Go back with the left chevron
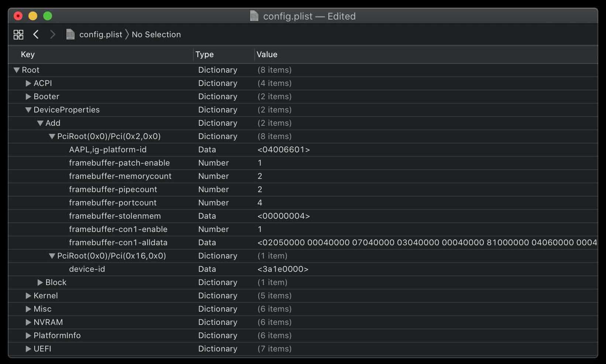This screenshot has width=606, height=364. (36, 34)
